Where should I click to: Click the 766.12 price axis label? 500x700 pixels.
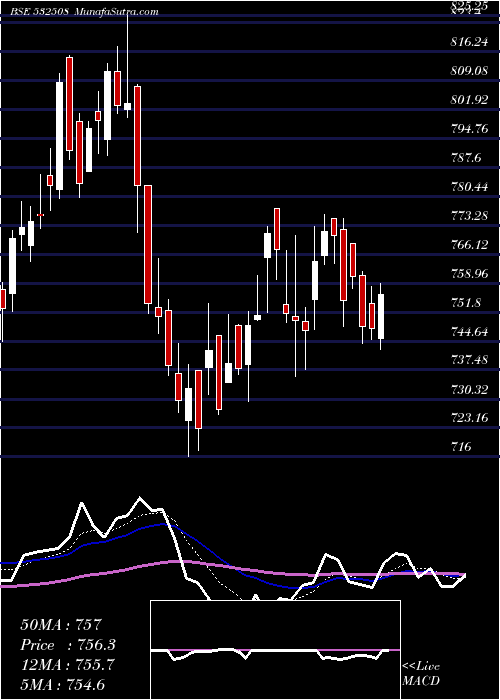point(469,245)
